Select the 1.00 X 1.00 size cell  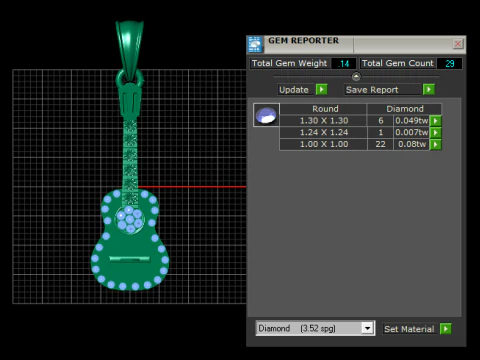click(324, 144)
